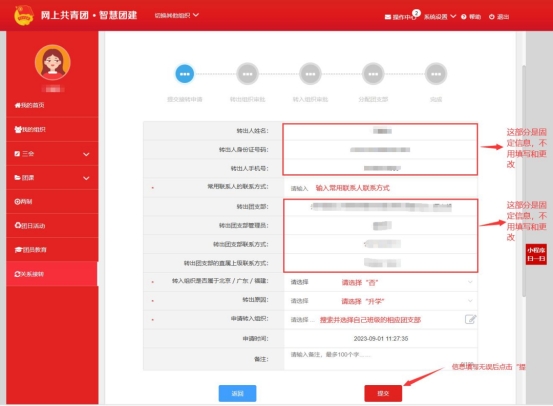
Task: Open the operation center mail icon
Action: click(388, 17)
